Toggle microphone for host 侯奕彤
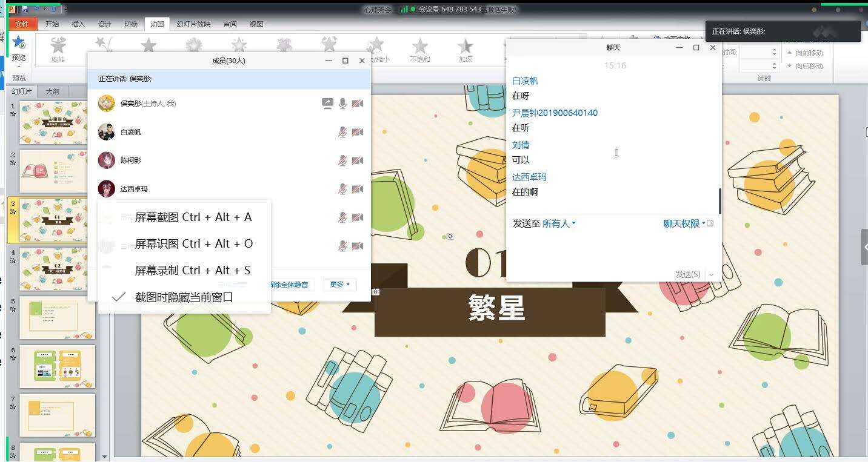The height and width of the screenshot is (462, 868). pyautogui.click(x=342, y=104)
